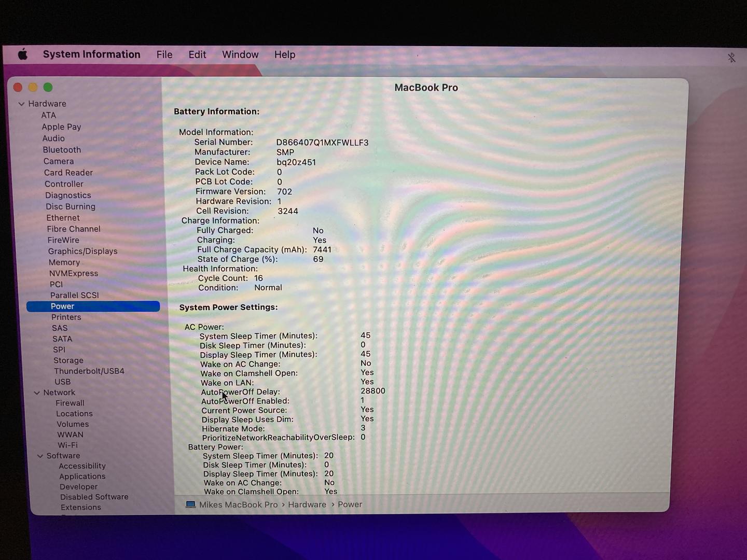Click the battery Serial Number value
Viewport: 747px width, 560px height.
click(322, 143)
